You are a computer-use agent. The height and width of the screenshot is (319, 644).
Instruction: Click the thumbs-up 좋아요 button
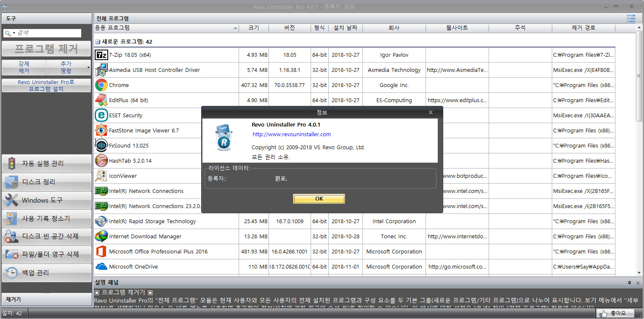(x=615, y=313)
